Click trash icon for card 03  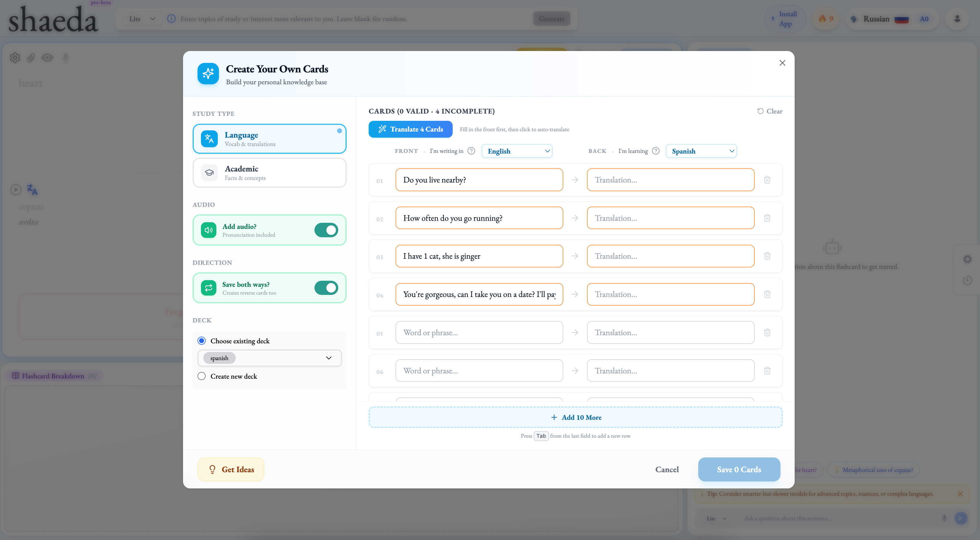coord(767,256)
